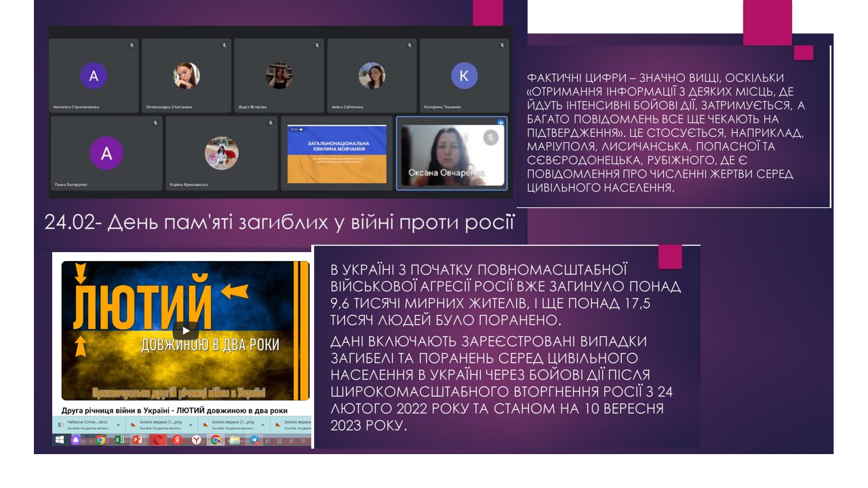
Task: Click muted mic icon on Олександра Степанова tile
Action: 224,45
